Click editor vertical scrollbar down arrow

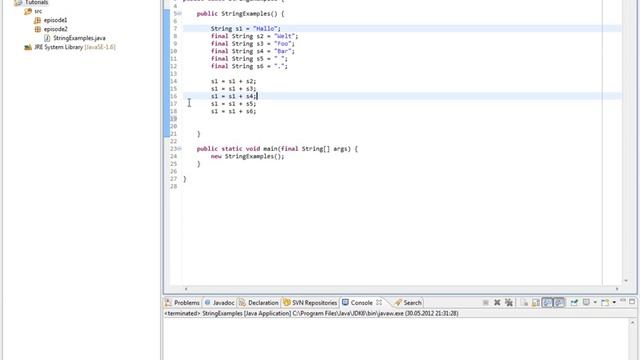626,281
